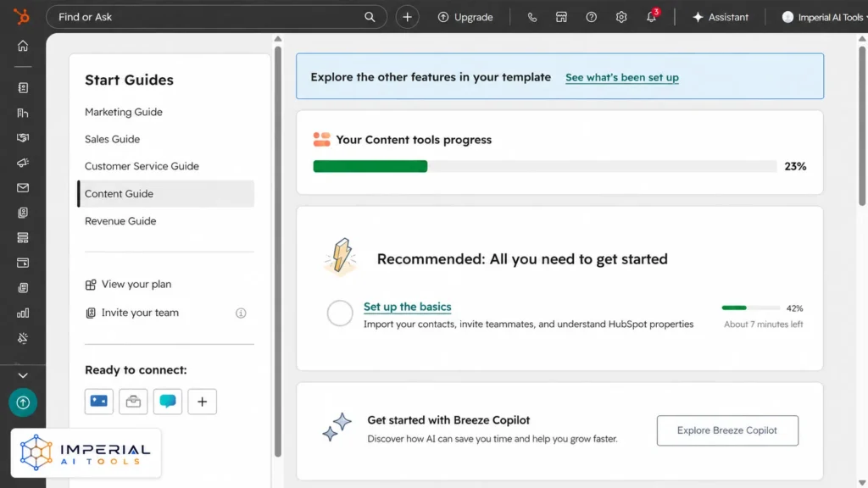Viewport: 868px width, 488px height.
Task: Open the notifications bell
Action: (x=652, y=17)
